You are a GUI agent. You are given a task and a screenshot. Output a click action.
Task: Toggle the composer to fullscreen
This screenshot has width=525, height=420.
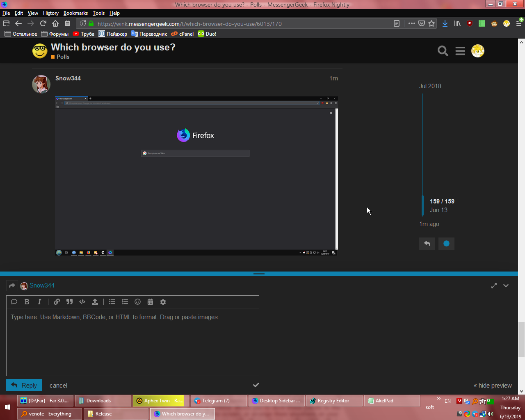pos(494,285)
